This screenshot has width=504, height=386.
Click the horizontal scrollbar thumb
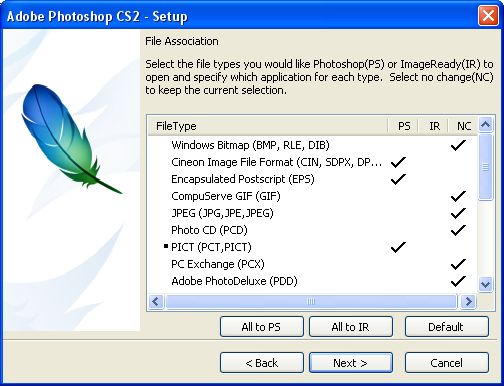point(311,302)
